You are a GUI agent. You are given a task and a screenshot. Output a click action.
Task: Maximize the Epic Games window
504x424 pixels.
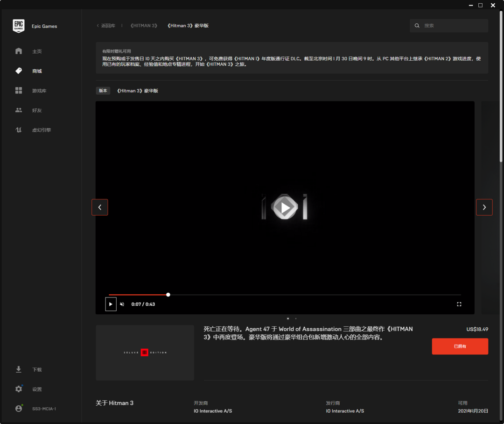(x=481, y=5)
